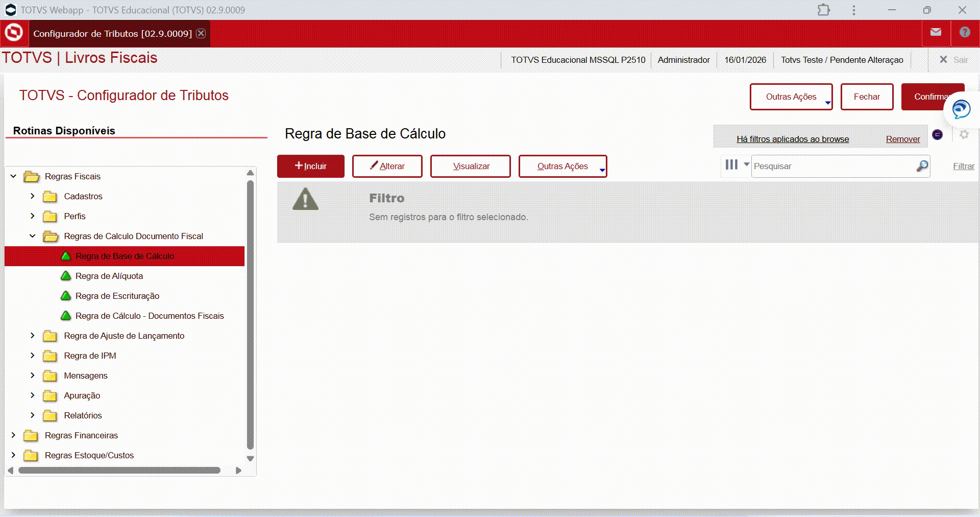
Task: Click the horizontal scrollbar thumb under the tree
Action: coord(119,471)
